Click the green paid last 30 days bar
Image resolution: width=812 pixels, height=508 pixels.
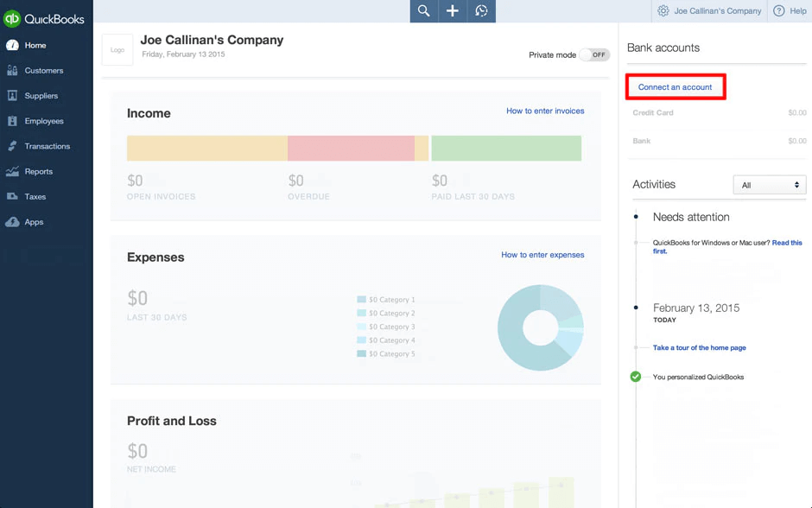click(506, 148)
